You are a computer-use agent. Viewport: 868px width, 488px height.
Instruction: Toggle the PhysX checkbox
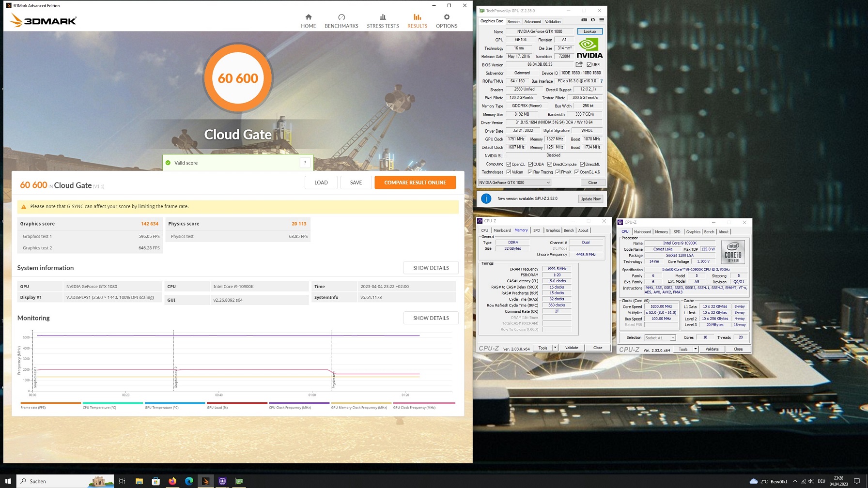[x=558, y=172]
